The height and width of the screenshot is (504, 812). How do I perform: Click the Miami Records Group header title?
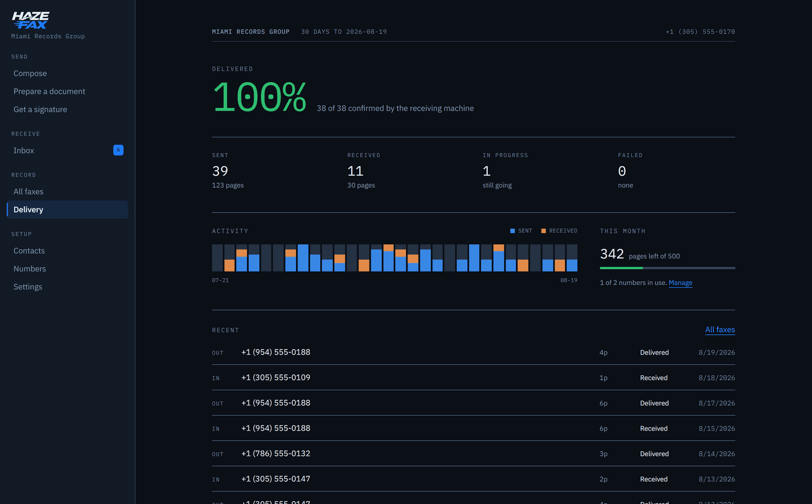coord(251,31)
